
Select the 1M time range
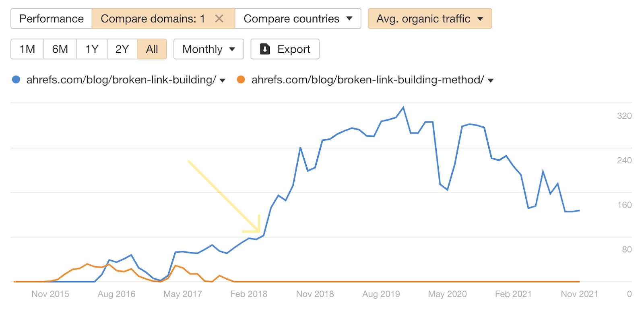(x=27, y=49)
